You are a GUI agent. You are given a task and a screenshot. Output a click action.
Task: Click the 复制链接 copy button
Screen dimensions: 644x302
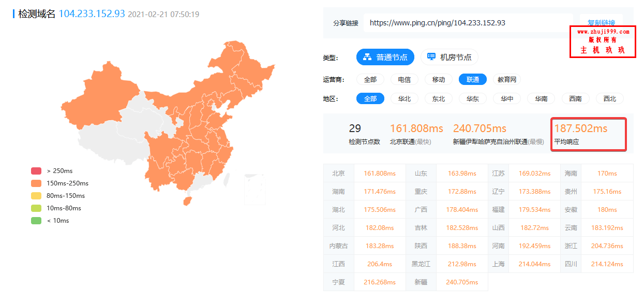[601, 23]
